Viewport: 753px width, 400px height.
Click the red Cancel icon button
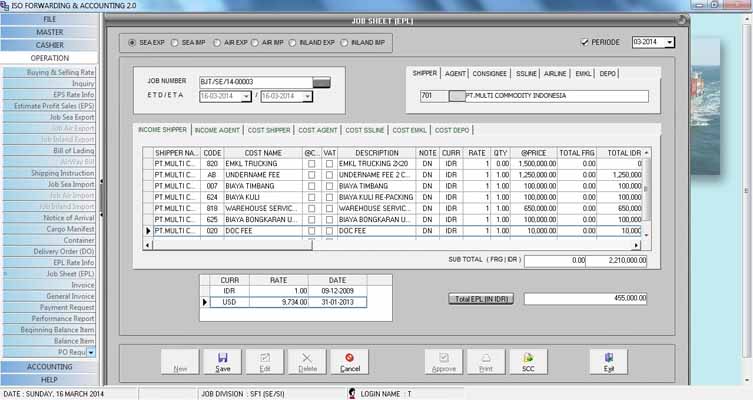click(x=349, y=361)
